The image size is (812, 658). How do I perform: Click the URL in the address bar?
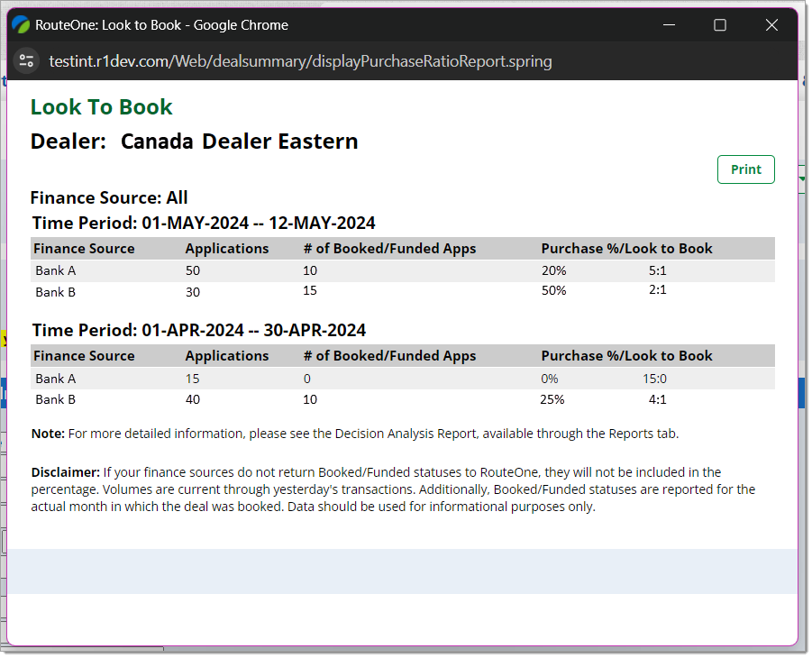pos(300,61)
